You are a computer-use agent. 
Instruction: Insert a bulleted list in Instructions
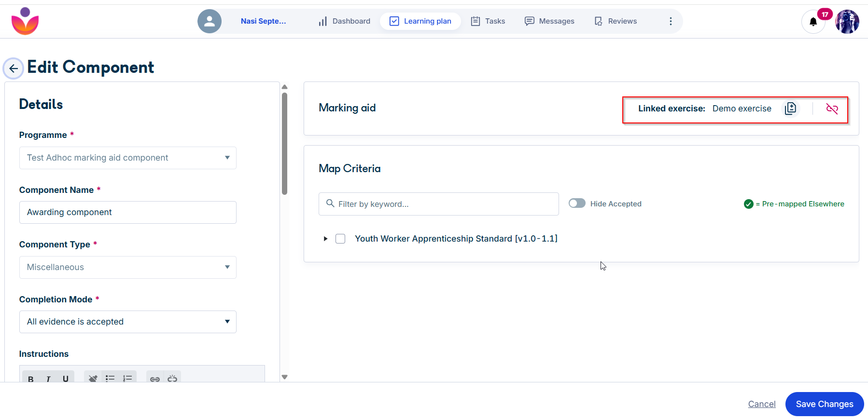[110, 379]
